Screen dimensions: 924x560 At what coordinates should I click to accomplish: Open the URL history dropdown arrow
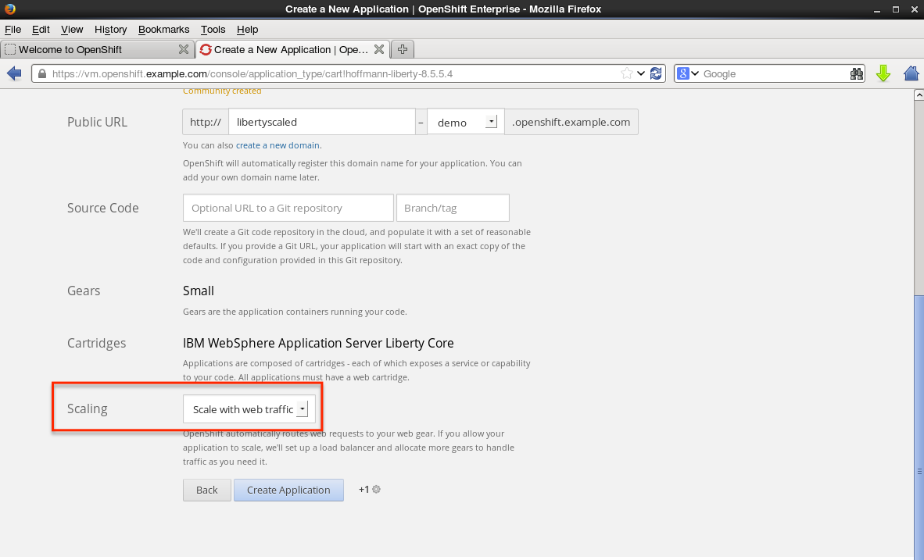pyautogui.click(x=641, y=73)
